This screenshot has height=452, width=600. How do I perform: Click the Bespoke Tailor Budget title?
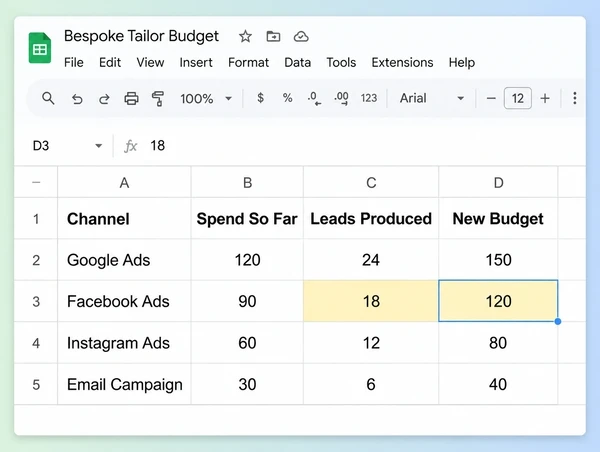[141, 36]
